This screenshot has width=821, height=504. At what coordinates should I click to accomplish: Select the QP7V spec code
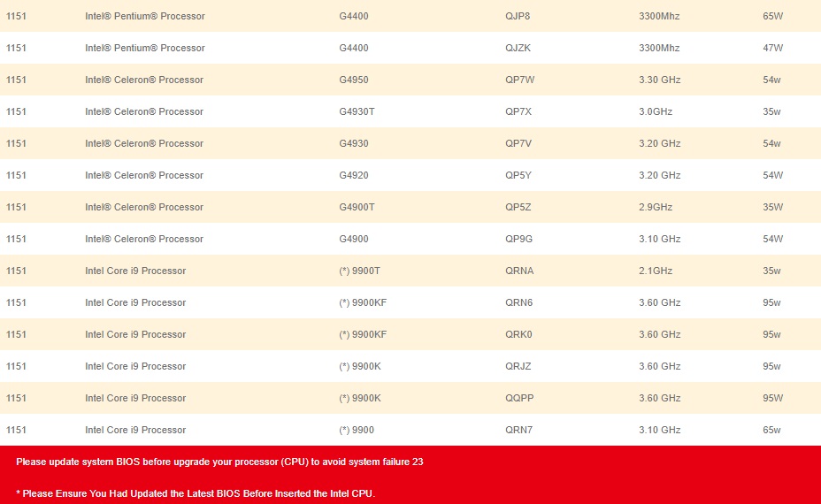click(518, 143)
